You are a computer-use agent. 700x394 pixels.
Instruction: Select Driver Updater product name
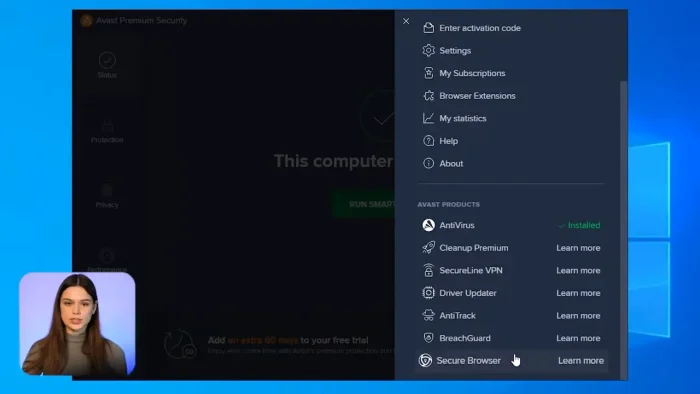[x=467, y=293]
